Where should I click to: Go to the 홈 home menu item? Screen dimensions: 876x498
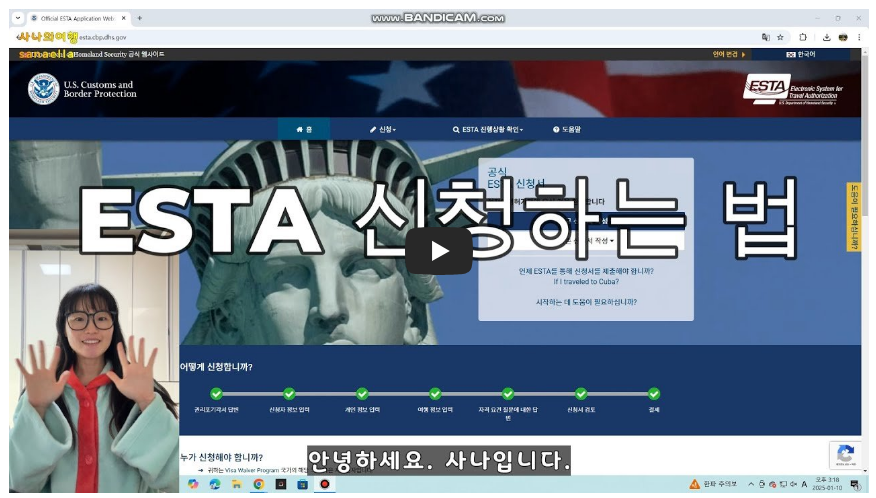click(304, 129)
